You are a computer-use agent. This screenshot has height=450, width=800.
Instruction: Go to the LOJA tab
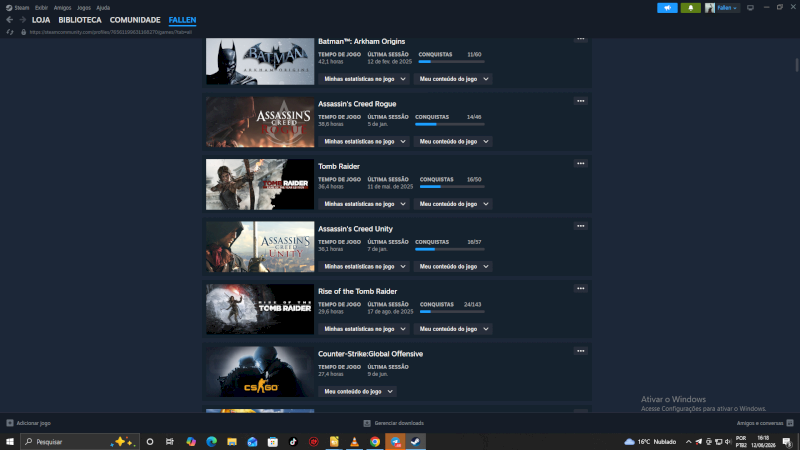click(41, 20)
